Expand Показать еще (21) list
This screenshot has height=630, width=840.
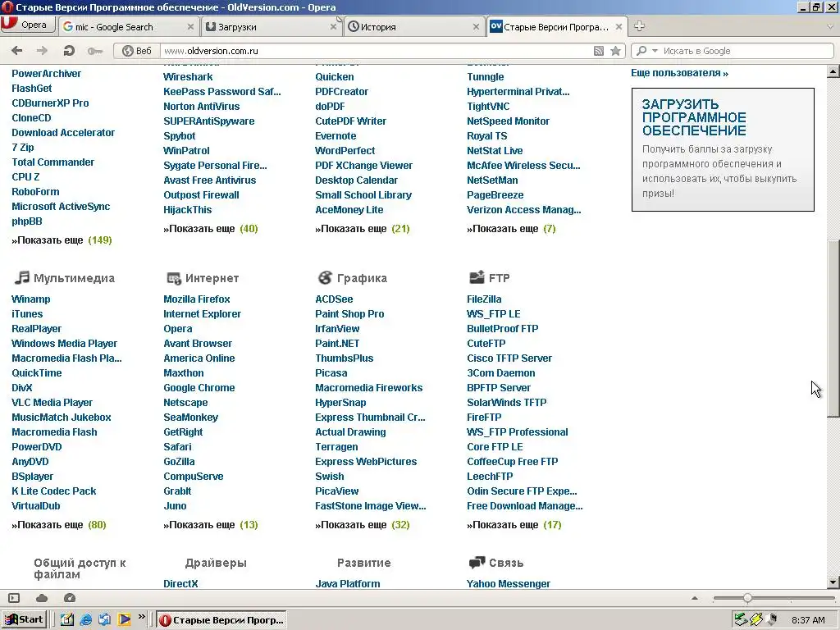362,229
